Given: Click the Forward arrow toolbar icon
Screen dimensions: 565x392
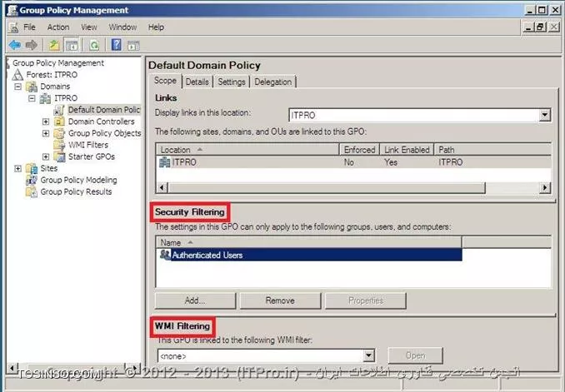Looking at the screenshot, I should (x=32, y=45).
